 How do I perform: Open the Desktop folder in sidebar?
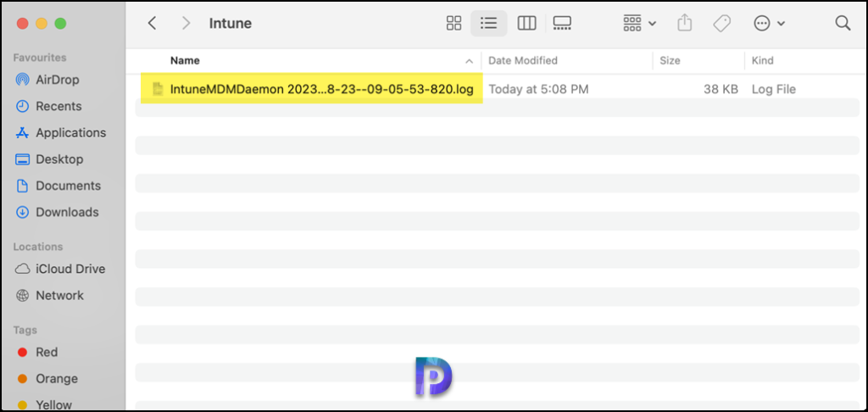click(59, 159)
